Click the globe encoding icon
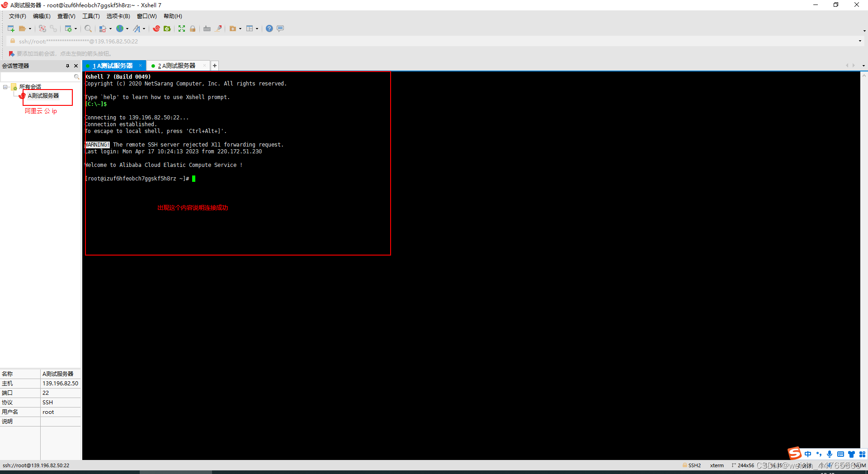 pos(120,28)
